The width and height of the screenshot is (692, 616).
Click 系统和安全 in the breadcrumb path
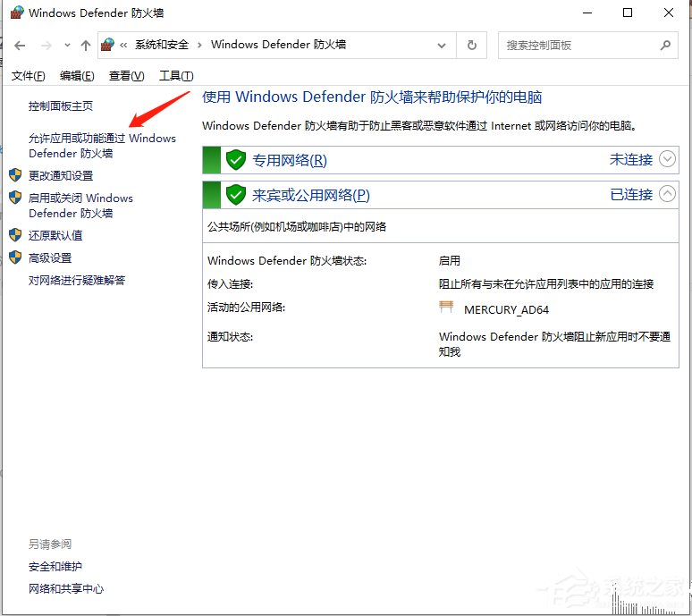coord(162,45)
